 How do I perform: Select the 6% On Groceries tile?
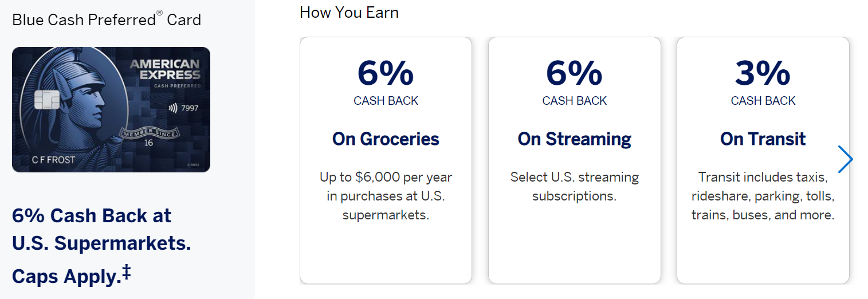click(386, 160)
